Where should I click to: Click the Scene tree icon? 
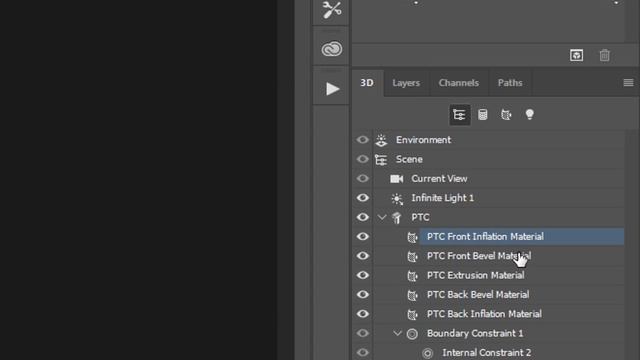(x=381, y=160)
